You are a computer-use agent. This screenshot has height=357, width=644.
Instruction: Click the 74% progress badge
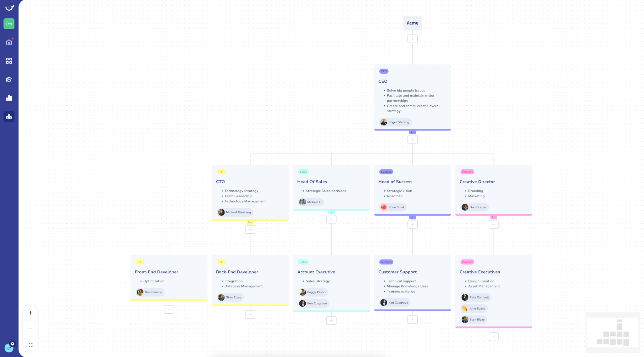9,24
